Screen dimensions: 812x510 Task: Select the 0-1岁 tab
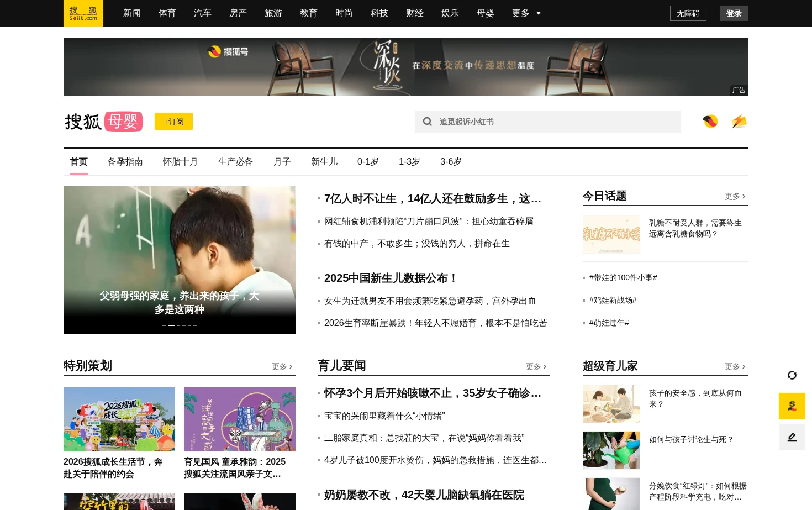(x=368, y=162)
